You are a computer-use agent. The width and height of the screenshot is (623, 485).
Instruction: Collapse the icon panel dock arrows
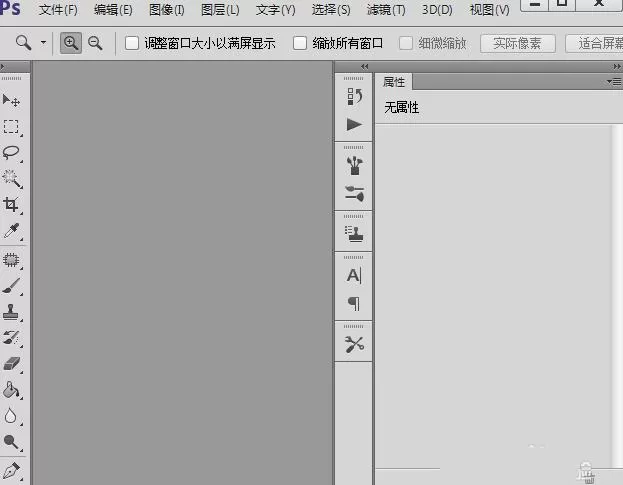tap(364, 66)
